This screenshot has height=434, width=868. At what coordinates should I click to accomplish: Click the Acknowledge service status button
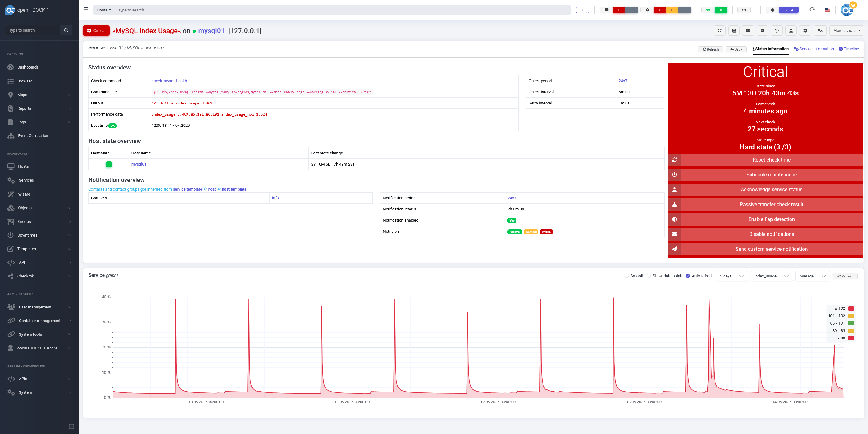point(771,190)
